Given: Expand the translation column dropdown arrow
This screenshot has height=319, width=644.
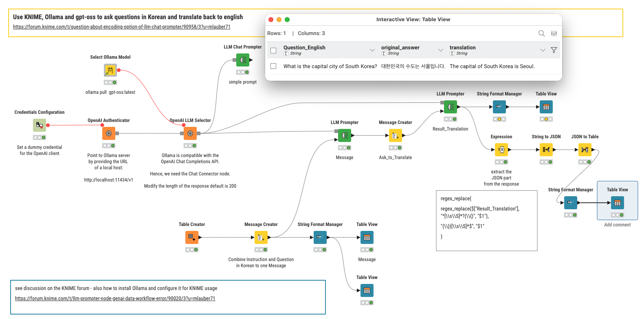Looking at the screenshot, I should point(543,50).
